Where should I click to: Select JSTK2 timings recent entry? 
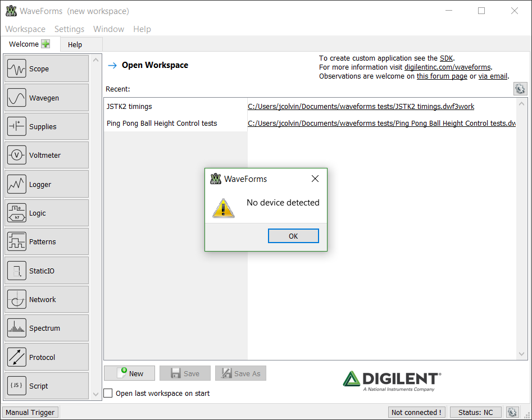(x=129, y=107)
